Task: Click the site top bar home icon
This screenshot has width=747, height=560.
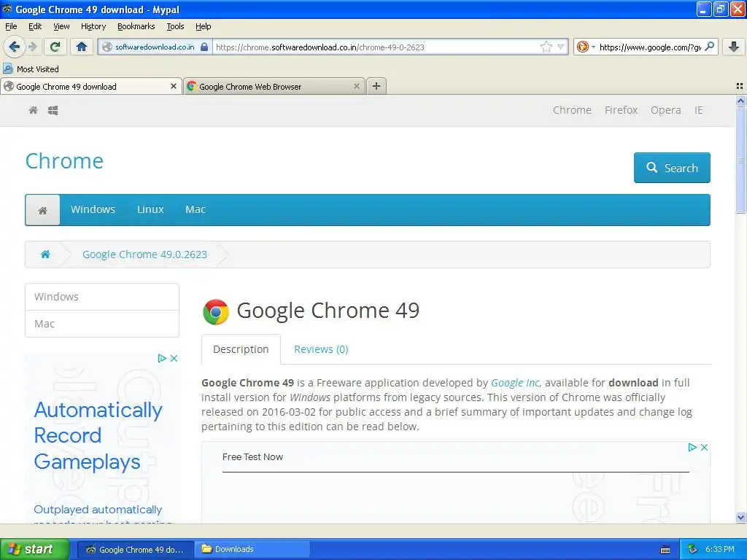Action: pyautogui.click(x=34, y=111)
